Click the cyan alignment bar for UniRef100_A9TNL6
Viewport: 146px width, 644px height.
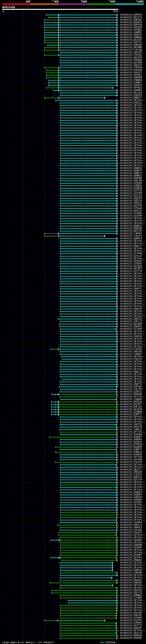(x=86, y=88)
